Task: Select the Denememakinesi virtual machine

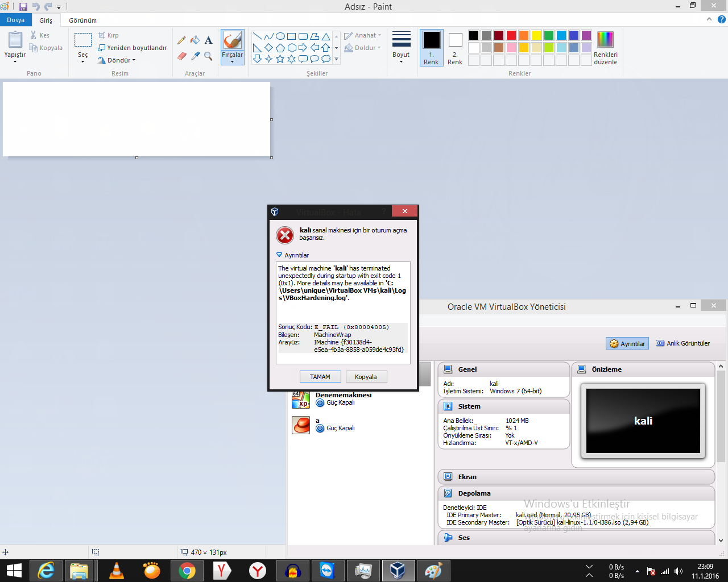Action: point(361,399)
